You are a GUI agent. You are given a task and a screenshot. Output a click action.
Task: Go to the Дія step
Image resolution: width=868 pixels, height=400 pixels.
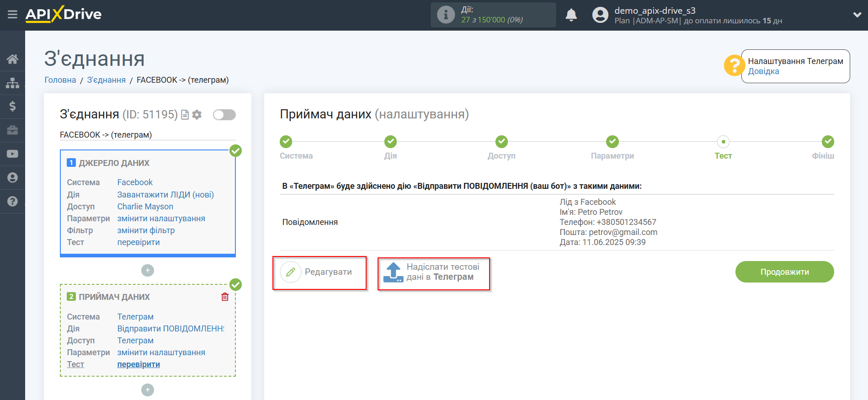click(x=390, y=142)
